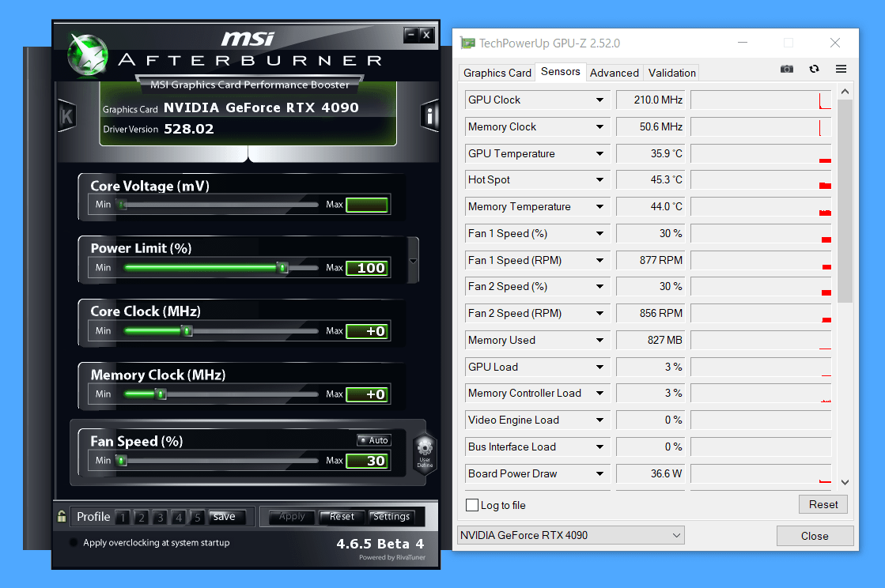Click the Memory Clock offset value field
The width and height of the screenshot is (885, 588).
click(x=367, y=394)
